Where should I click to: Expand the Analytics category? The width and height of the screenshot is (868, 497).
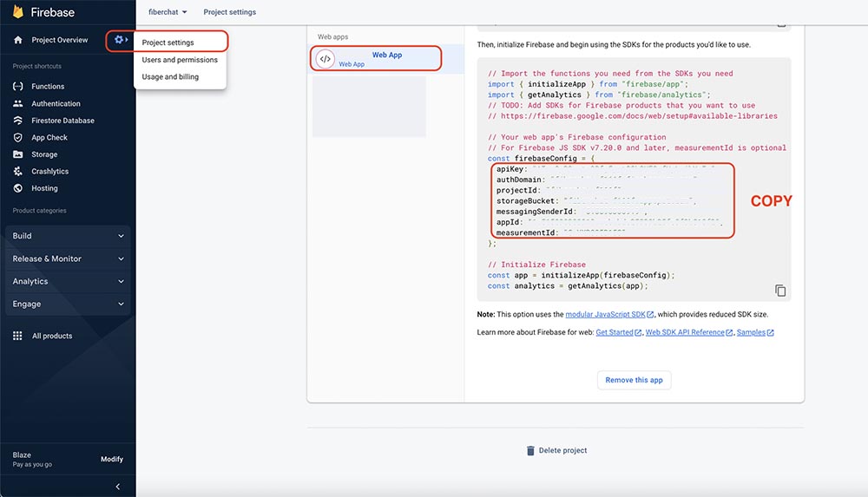tap(68, 281)
